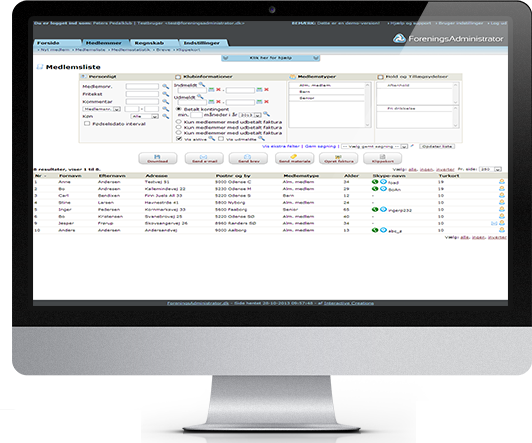Viewport: 532px width, 443px height.
Task: Check the Vis udmeldte checkbox
Action: [221, 139]
